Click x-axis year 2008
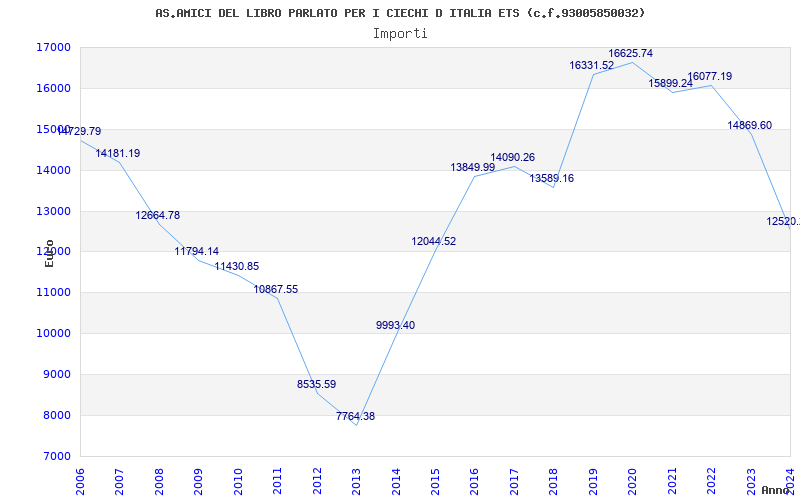Image resolution: width=800 pixels, height=500 pixels. click(x=159, y=481)
